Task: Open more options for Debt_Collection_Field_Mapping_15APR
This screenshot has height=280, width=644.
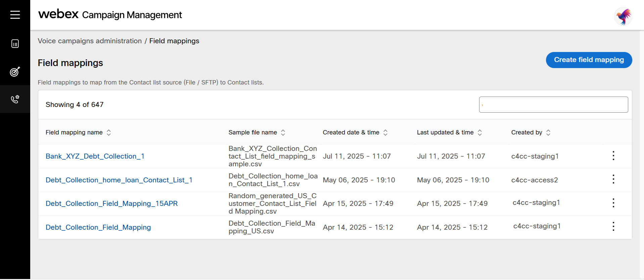Action: [613, 203]
